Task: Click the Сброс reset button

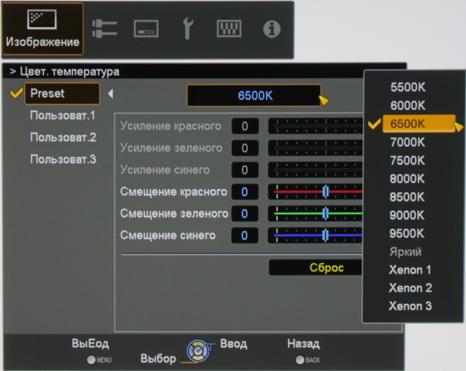Action: tap(316, 267)
